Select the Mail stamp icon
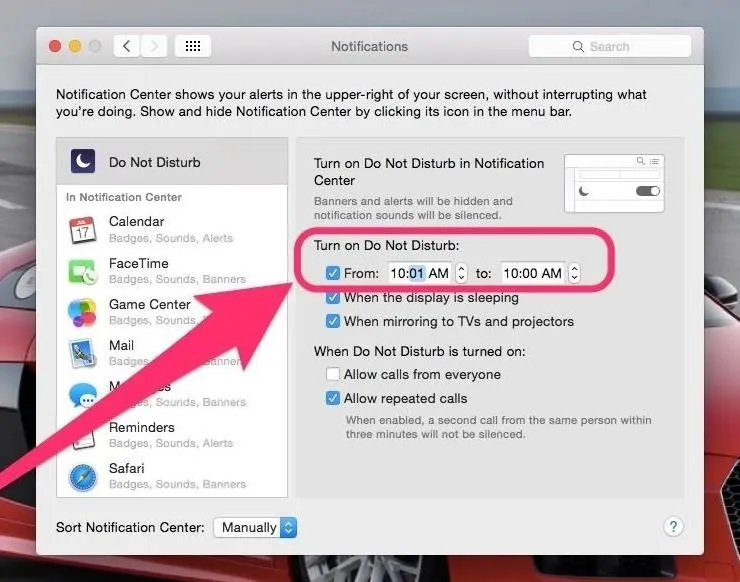The height and width of the screenshot is (582, 740). [83, 353]
